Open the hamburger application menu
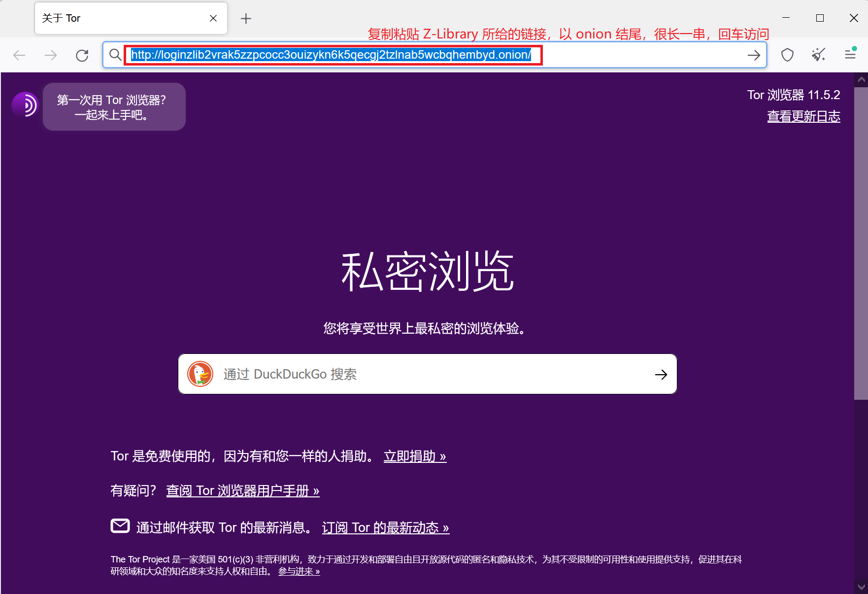Image resolution: width=868 pixels, height=594 pixels. click(850, 54)
